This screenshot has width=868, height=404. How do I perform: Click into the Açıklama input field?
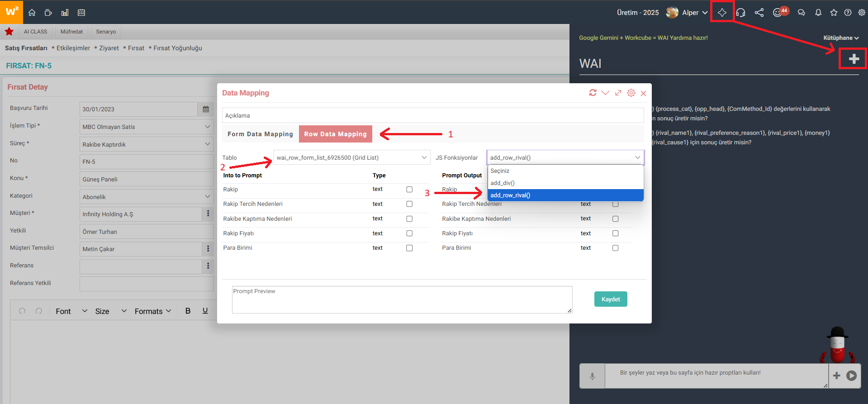pos(433,115)
